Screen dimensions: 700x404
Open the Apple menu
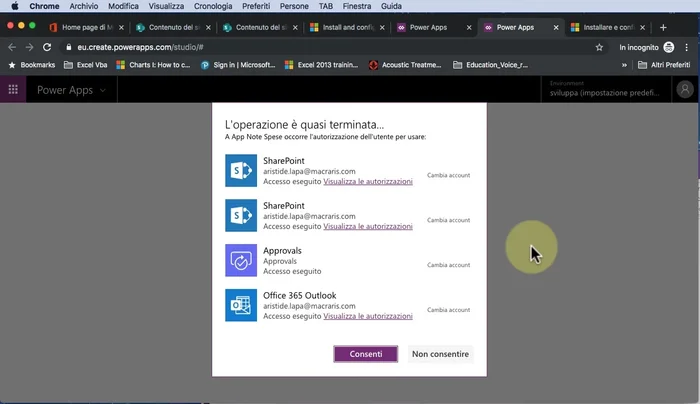pos(14,6)
